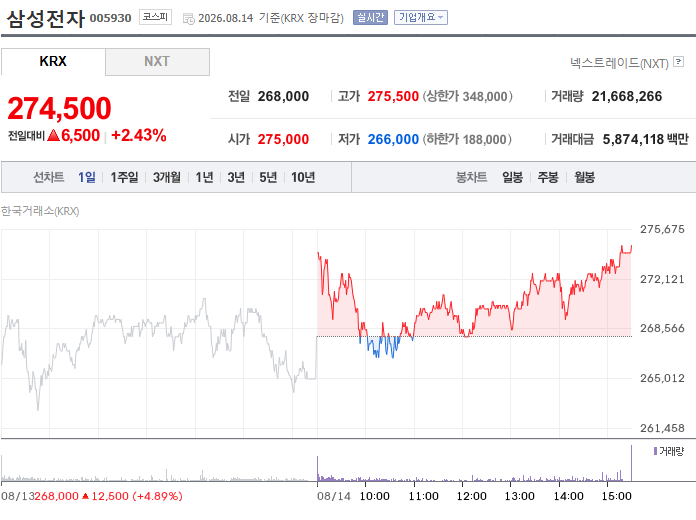Click the 12:00 time axis label
The height and width of the screenshot is (520, 696).
[x=471, y=496]
